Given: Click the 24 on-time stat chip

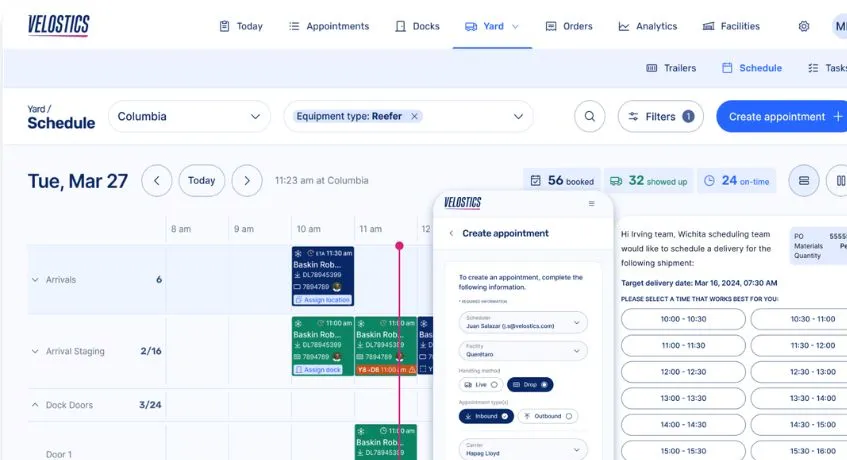Looking at the screenshot, I should pyautogui.click(x=737, y=181).
